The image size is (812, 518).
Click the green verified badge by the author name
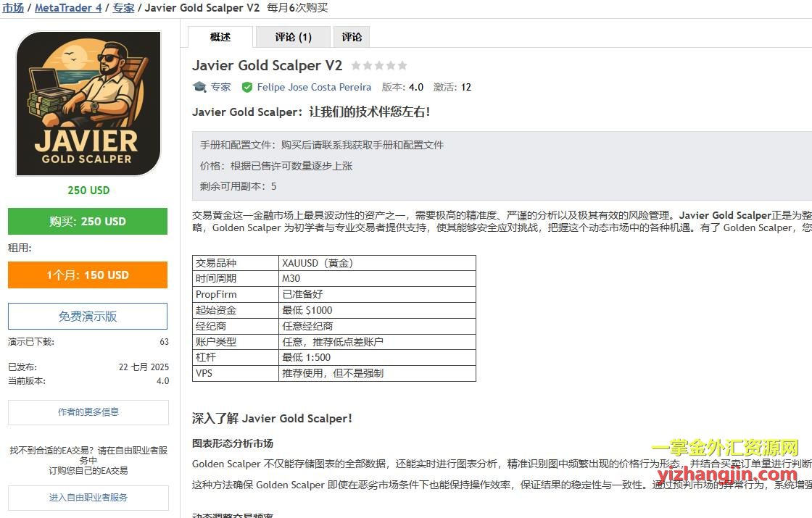point(247,87)
